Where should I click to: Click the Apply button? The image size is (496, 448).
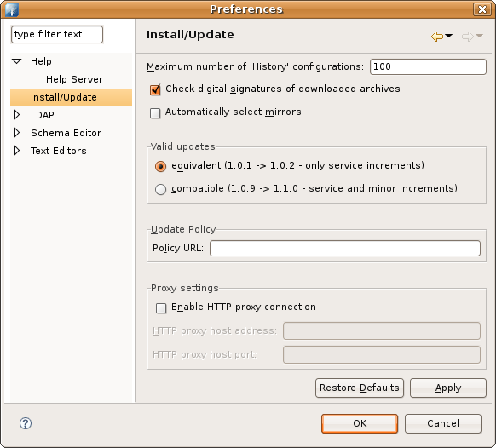[x=448, y=388]
